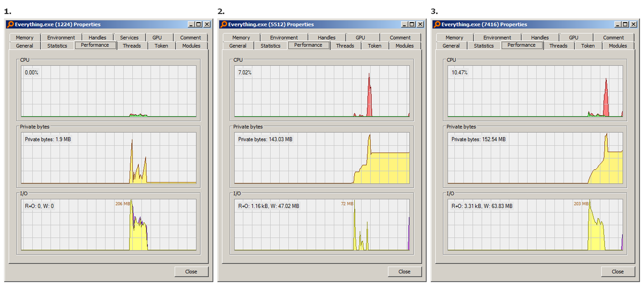
Task: Select Performance tab in (7416) window
Action: (522, 45)
